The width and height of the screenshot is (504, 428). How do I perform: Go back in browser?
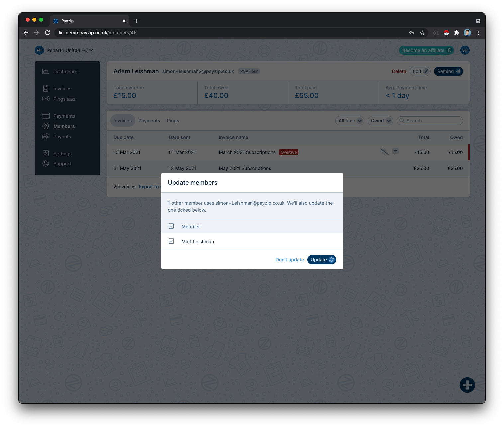(26, 33)
